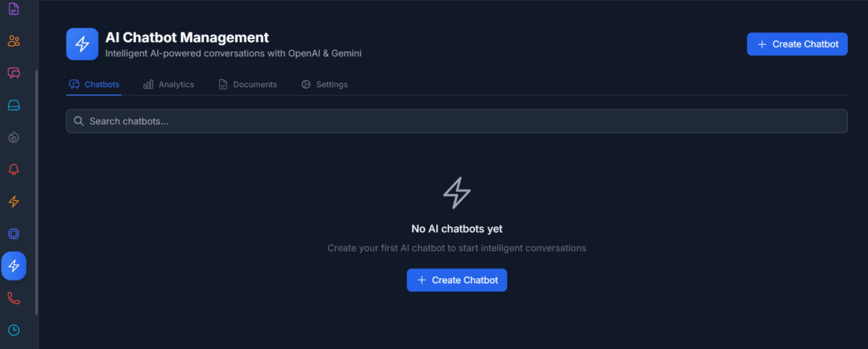Image resolution: width=868 pixels, height=349 pixels.
Task: Switch to the Chatbots tab
Action: (95, 85)
